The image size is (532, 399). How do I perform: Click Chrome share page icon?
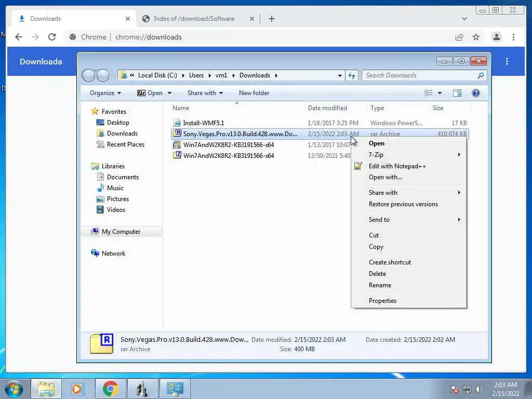tap(459, 37)
